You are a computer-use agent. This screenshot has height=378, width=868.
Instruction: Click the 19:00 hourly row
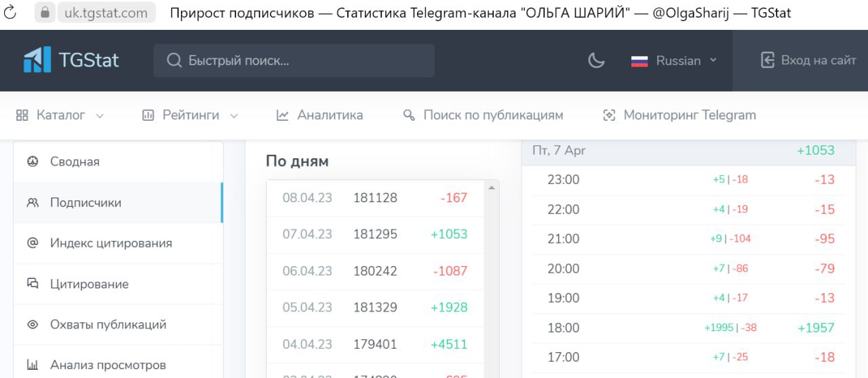pyautogui.click(x=688, y=298)
